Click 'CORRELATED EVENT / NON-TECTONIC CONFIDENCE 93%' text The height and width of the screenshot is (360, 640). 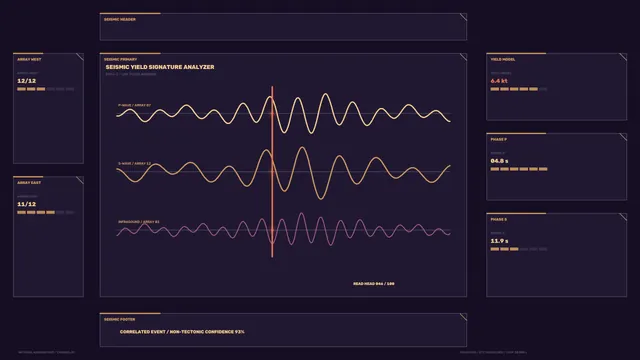coord(182,332)
